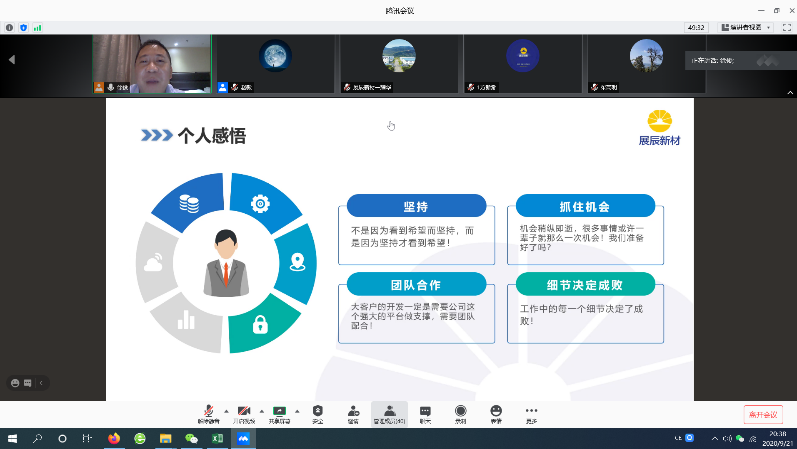Expand the audio options arrow beside the microphone
The width and height of the screenshot is (797, 449).
[226, 411]
